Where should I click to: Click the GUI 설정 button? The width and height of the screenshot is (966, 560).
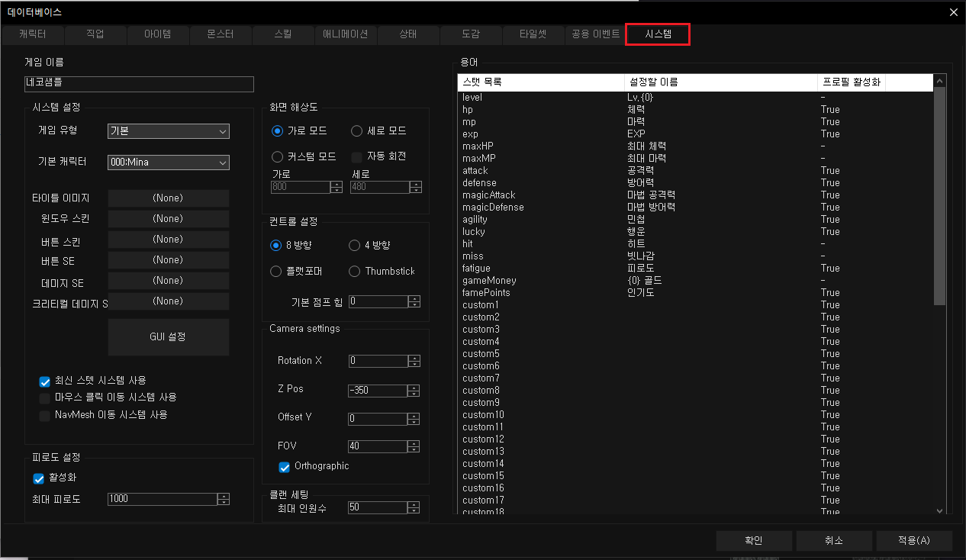pos(168,336)
